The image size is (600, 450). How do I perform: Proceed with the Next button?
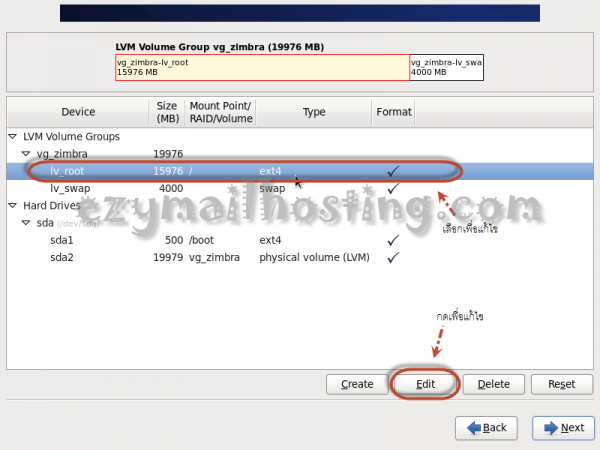tap(564, 428)
